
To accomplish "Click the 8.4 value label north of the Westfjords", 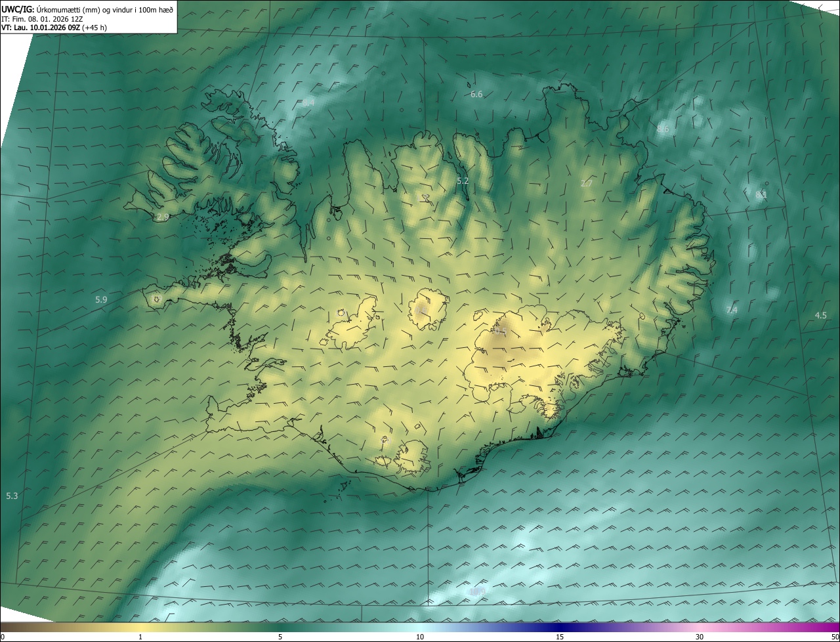I will 308,103.
